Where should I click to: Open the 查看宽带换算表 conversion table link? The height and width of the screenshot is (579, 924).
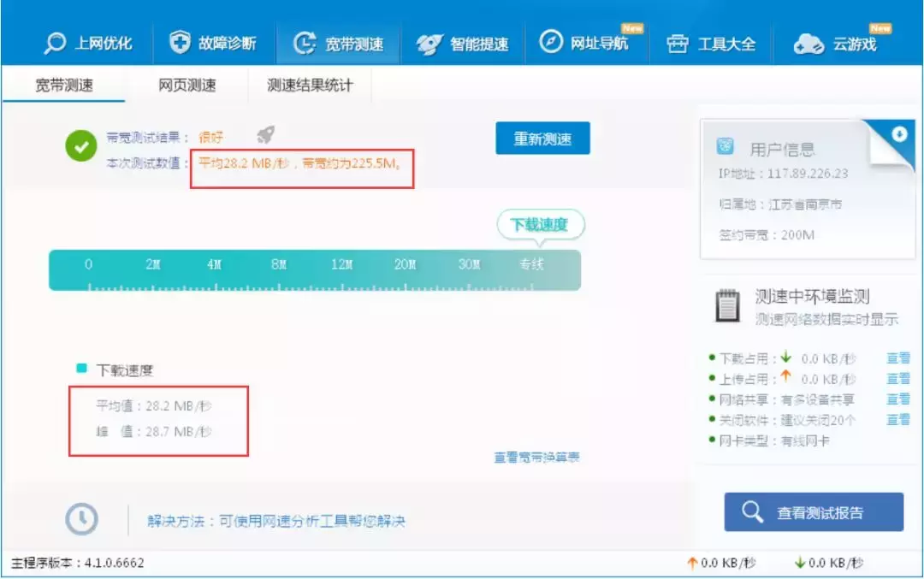(x=535, y=458)
